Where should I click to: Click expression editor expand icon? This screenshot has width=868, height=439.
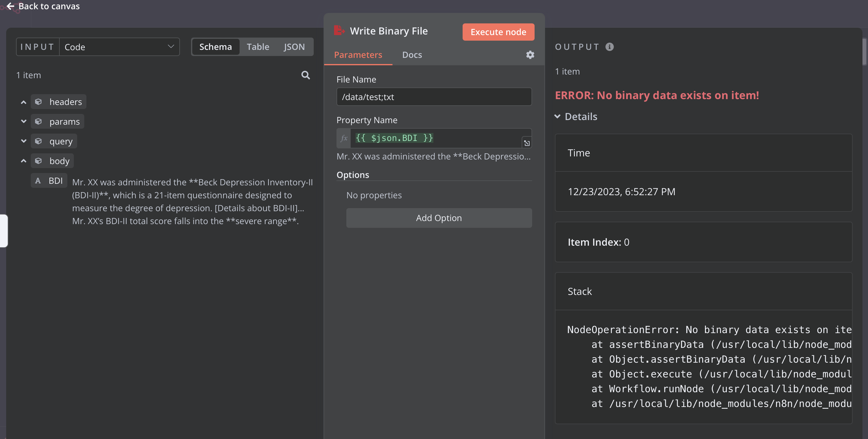(x=527, y=143)
